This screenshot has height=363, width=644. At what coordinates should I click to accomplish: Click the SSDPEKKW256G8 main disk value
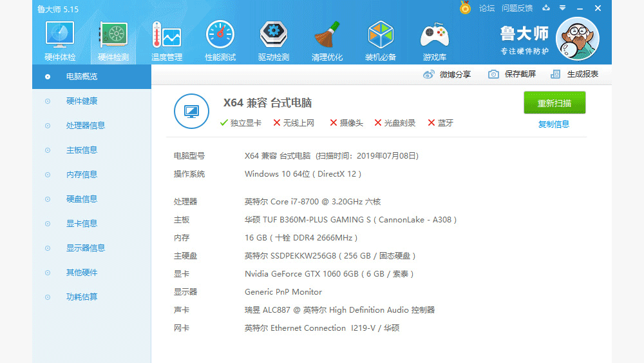tap(330, 256)
